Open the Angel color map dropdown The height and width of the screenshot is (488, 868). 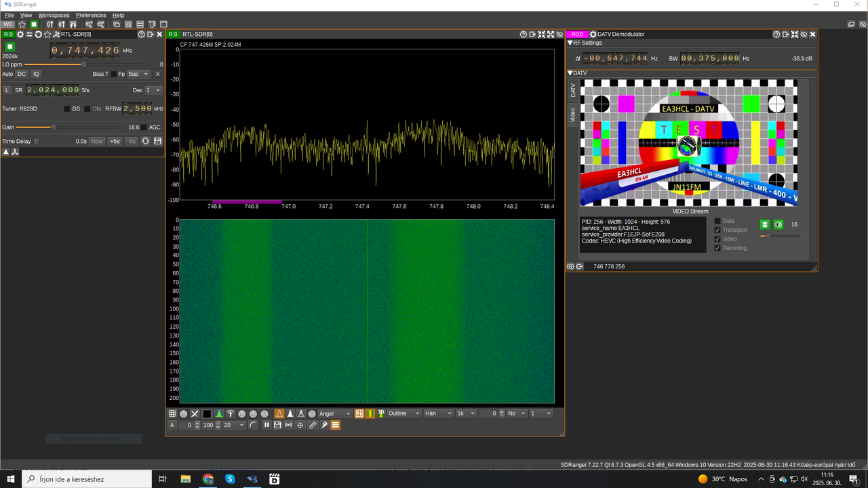point(335,413)
